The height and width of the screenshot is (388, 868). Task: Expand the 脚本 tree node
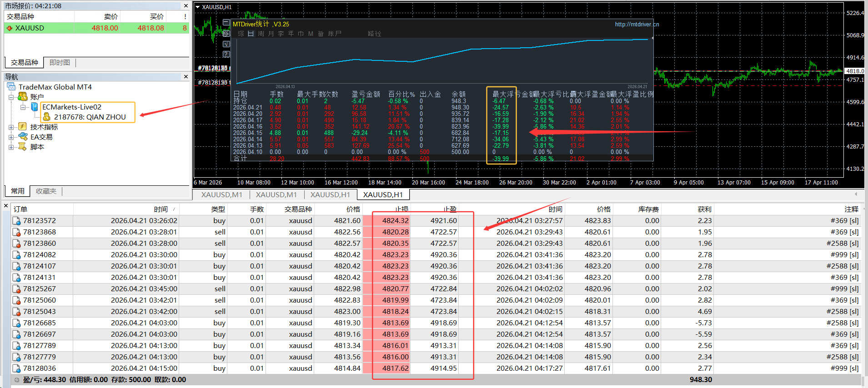click(x=11, y=147)
